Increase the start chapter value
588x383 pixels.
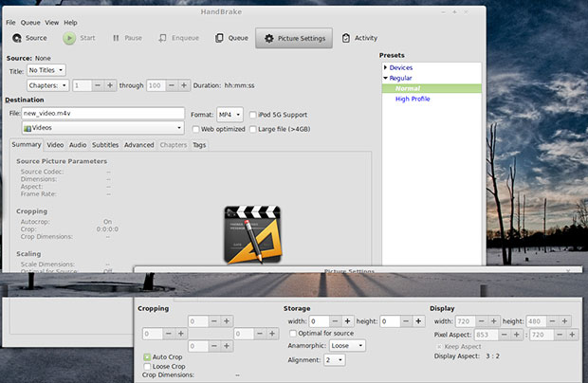pos(110,85)
